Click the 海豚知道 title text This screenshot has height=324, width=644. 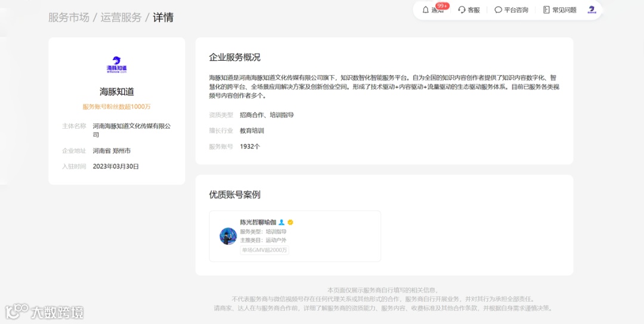[117, 92]
